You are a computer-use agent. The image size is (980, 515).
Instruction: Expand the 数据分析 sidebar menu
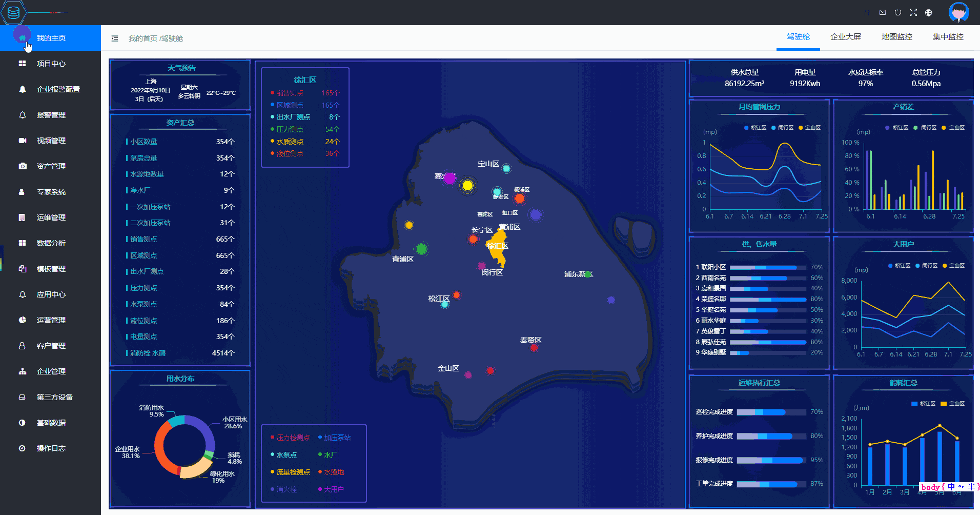tap(51, 243)
